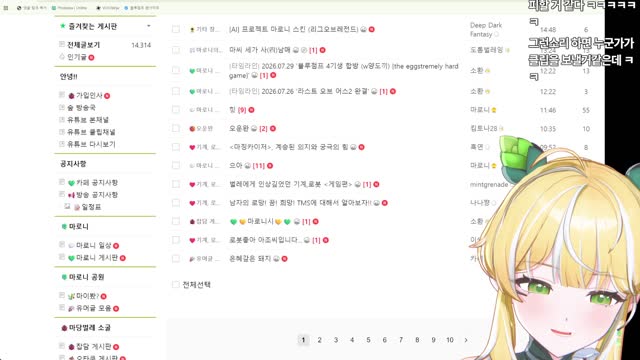Click the green heart icon beside 카페 공지사항
The image size is (640, 360).
pyautogui.click(x=71, y=183)
